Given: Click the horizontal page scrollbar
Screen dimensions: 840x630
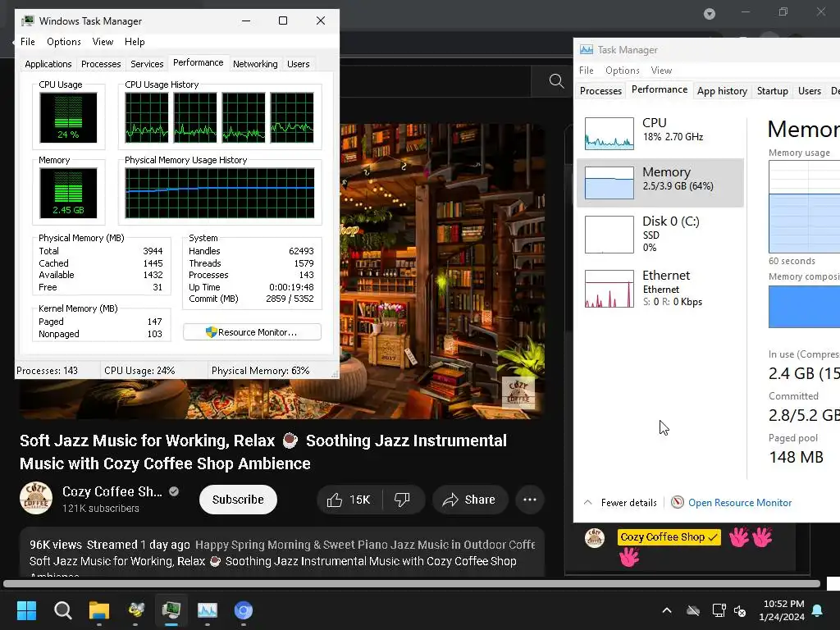Looking at the screenshot, I should (x=412, y=583).
